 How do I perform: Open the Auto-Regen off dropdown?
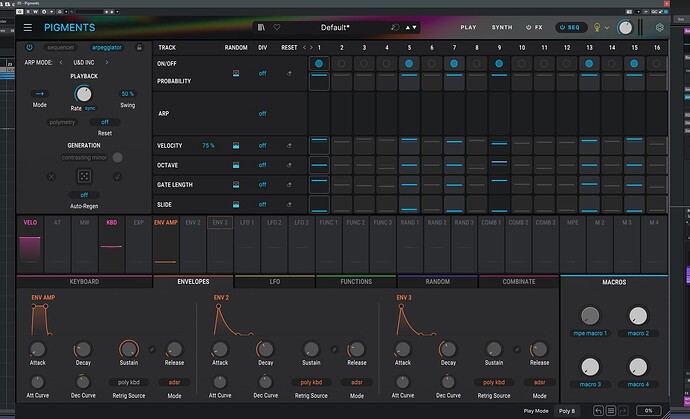click(84, 195)
